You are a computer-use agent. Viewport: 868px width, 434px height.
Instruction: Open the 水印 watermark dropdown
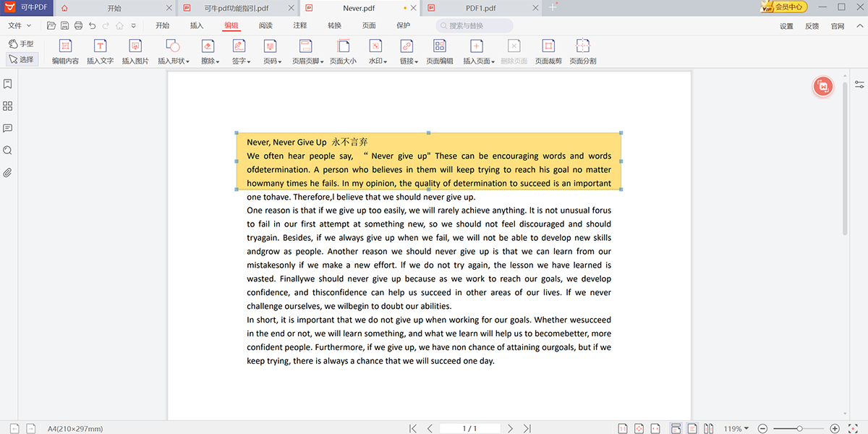coord(378,51)
